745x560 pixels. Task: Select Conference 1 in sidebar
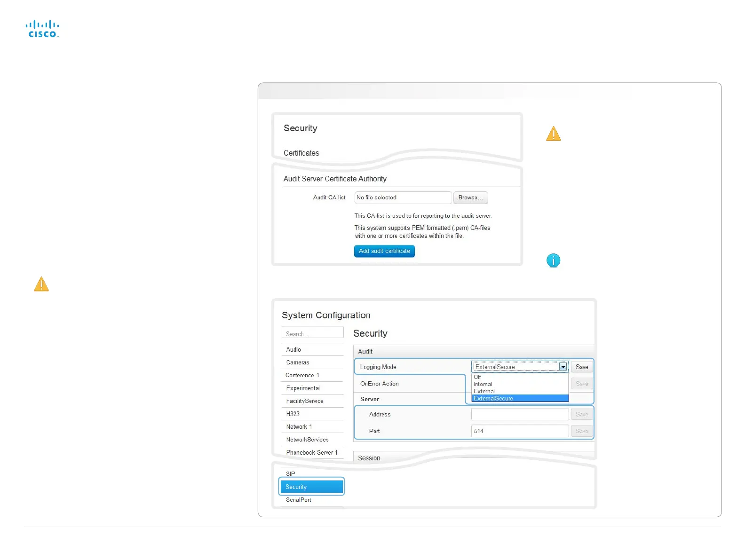point(312,375)
